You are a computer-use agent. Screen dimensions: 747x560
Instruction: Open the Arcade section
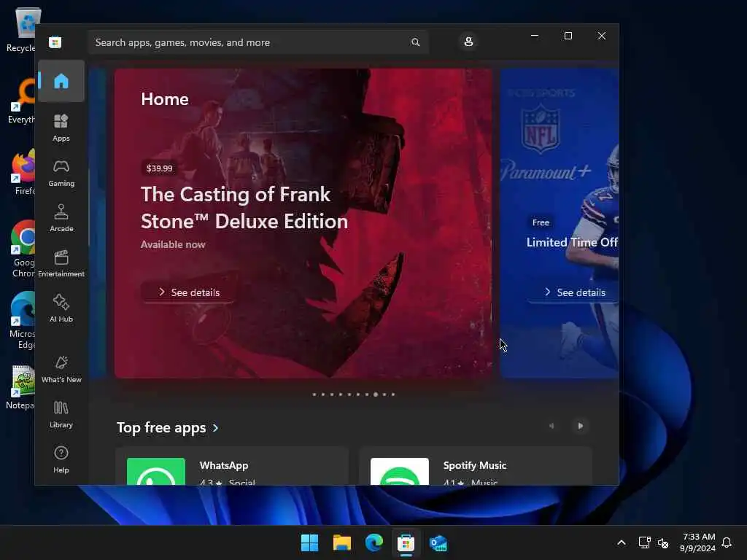(x=61, y=218)
